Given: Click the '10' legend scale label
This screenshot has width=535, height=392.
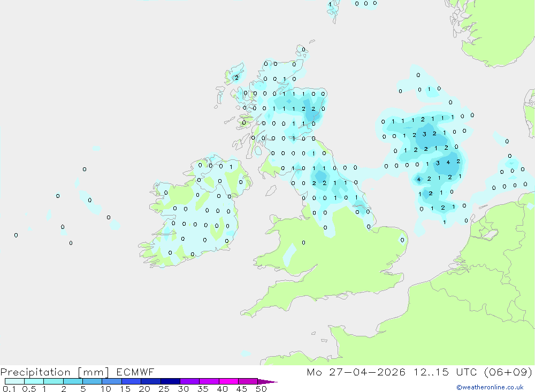Looking at the screenshot, I should 106,389.
